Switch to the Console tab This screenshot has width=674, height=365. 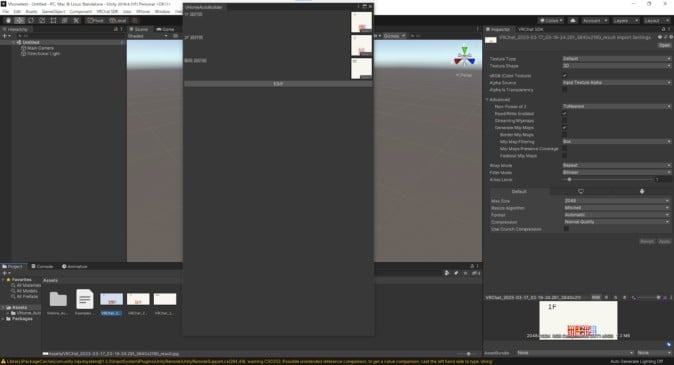pos(42,267)
